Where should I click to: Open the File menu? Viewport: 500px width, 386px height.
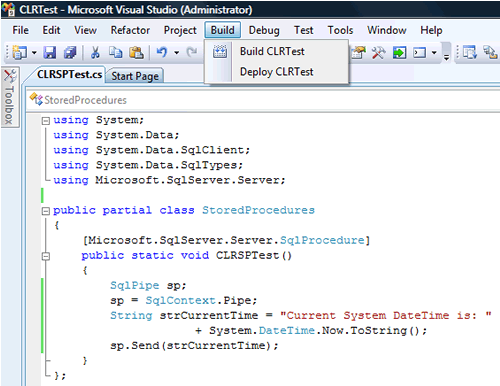coord(20,30)
